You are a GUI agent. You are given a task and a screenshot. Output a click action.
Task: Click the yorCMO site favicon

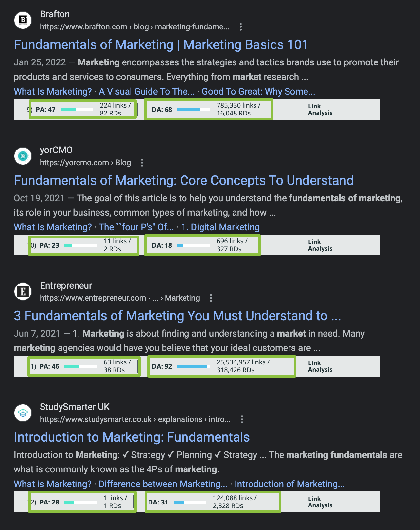(x=23, y=156)
